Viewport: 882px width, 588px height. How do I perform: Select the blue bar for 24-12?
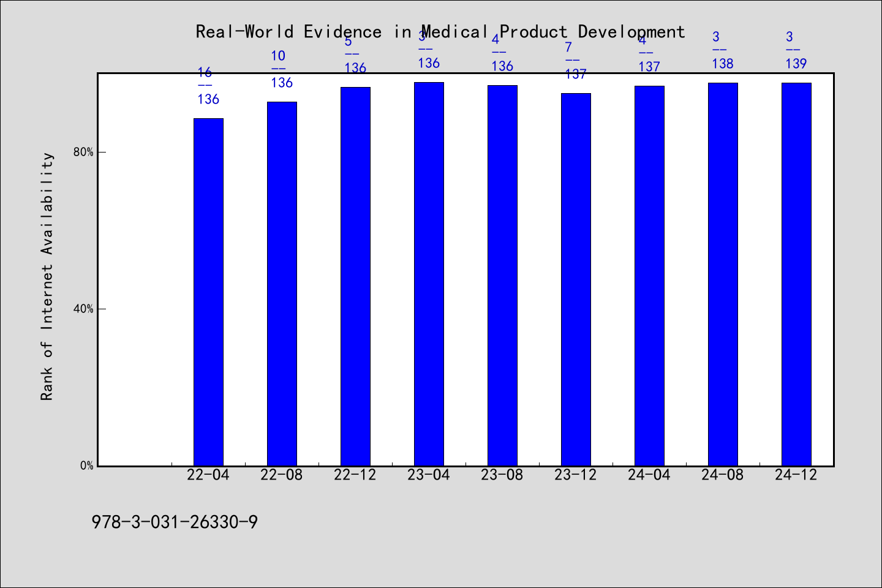796,274
